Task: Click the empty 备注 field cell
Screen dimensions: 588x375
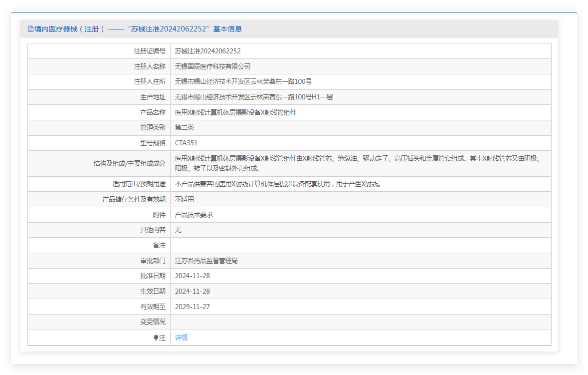Action: click(x=360, y=245)
